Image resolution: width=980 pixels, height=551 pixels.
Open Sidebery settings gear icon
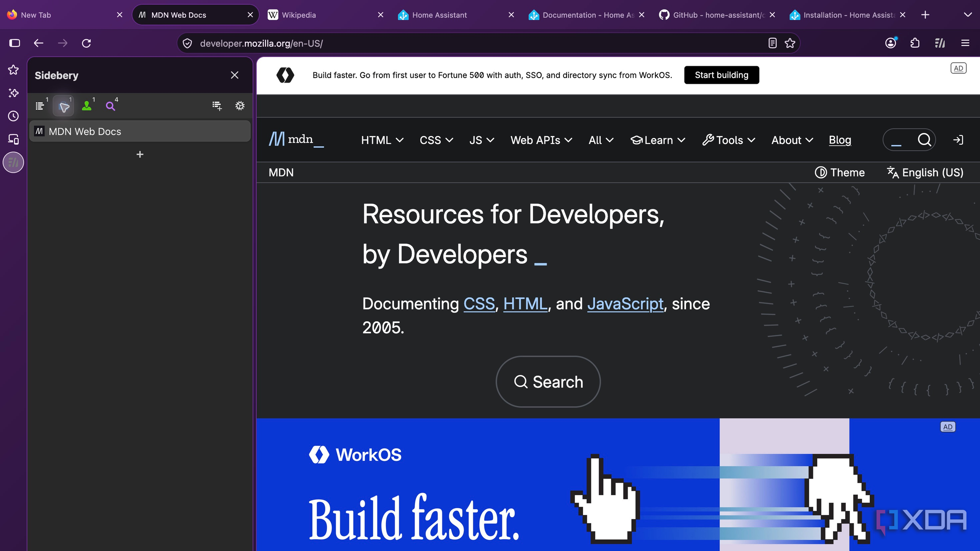240,106
